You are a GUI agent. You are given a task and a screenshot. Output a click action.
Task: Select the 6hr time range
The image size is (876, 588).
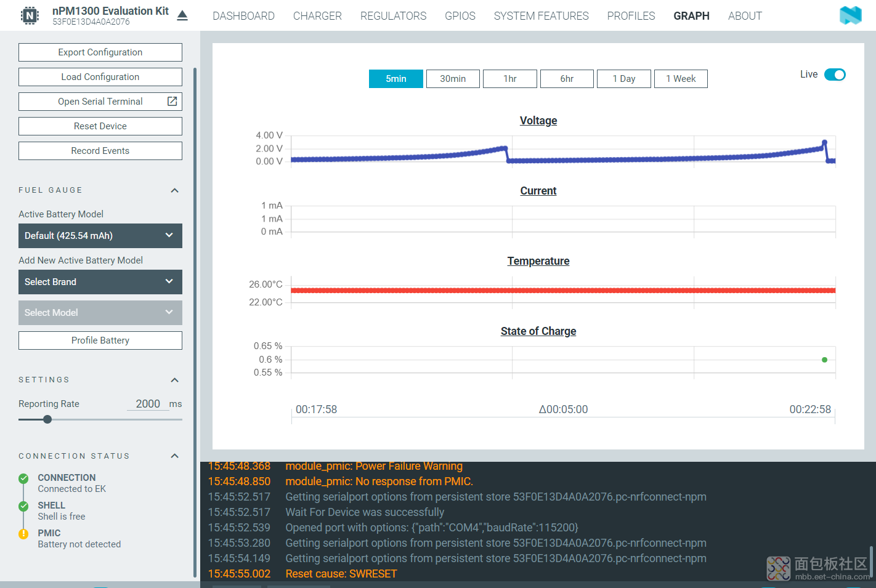pos(567,79)
